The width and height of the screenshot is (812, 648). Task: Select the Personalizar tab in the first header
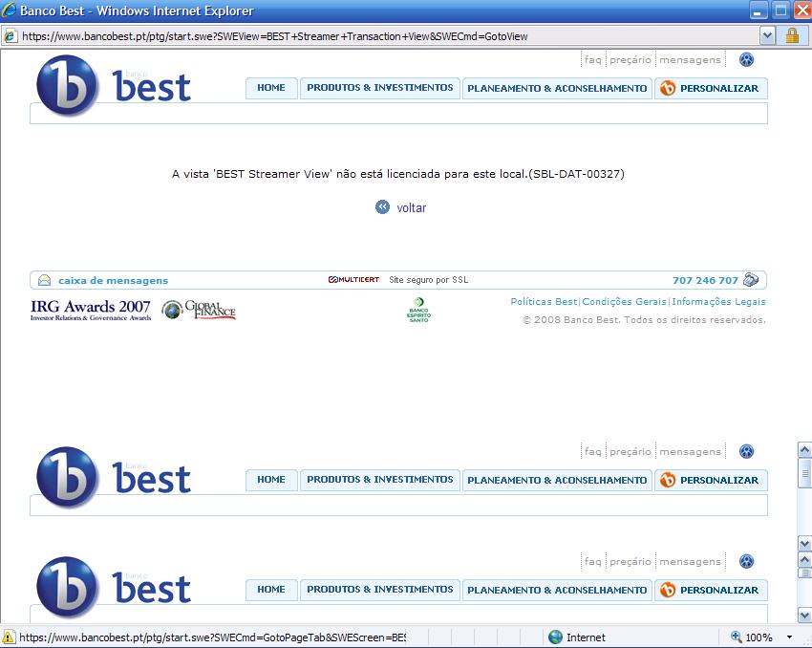click(x=711, y=88)
